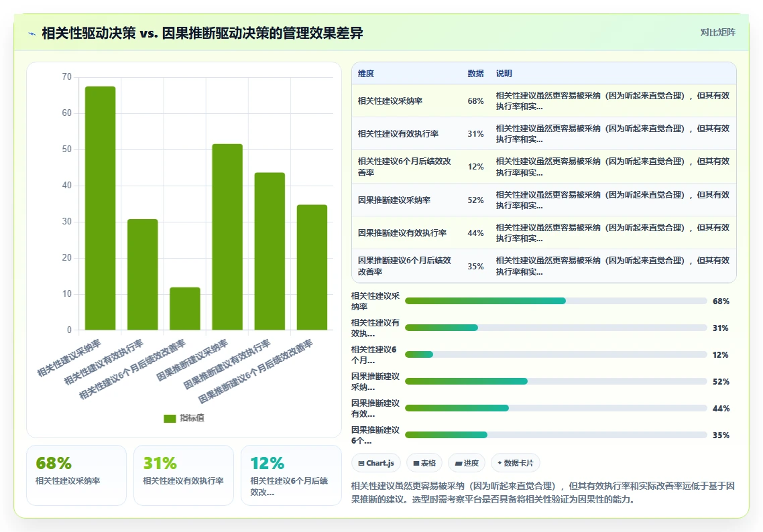Click the 68% progress bar
Screen dimensions: 763x532
(x=556, y=301)
